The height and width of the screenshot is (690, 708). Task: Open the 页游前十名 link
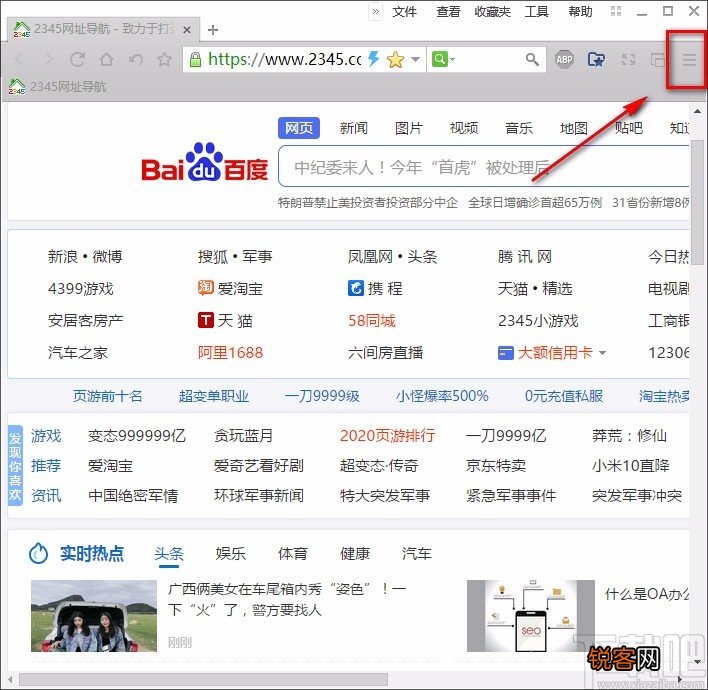tap(107, 396)
